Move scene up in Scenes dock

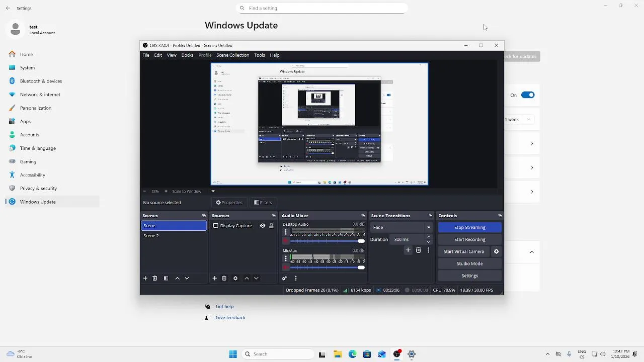click(x=177, y=278)
